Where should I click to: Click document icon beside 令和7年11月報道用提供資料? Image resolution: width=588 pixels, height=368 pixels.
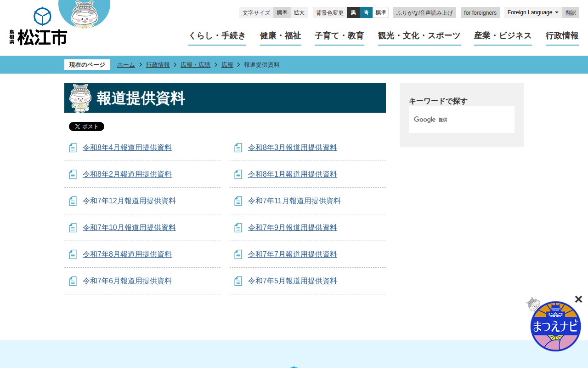coord(238,201)
